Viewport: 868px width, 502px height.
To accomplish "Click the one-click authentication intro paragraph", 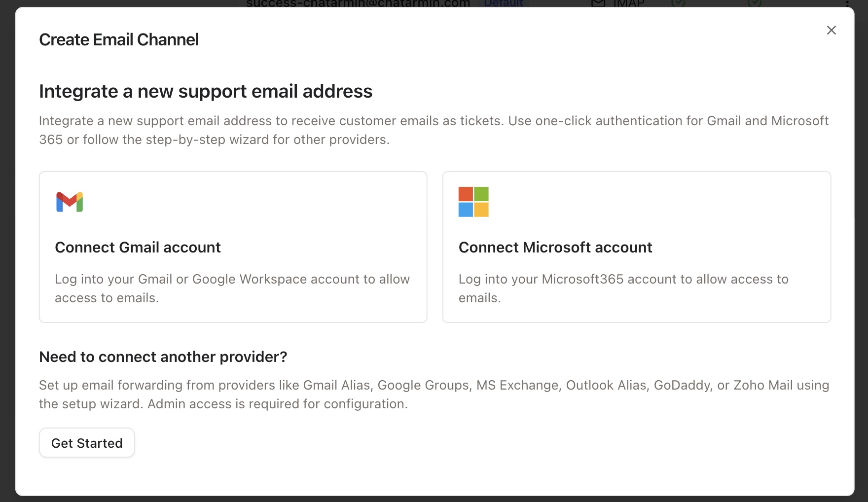I will [434, 130].
